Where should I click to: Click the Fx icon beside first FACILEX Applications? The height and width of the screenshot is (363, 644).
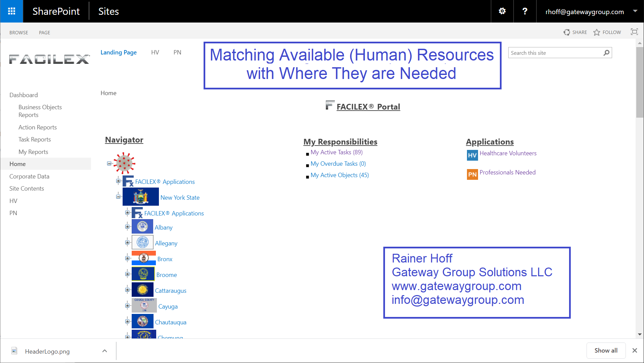[x=128, y=182]
